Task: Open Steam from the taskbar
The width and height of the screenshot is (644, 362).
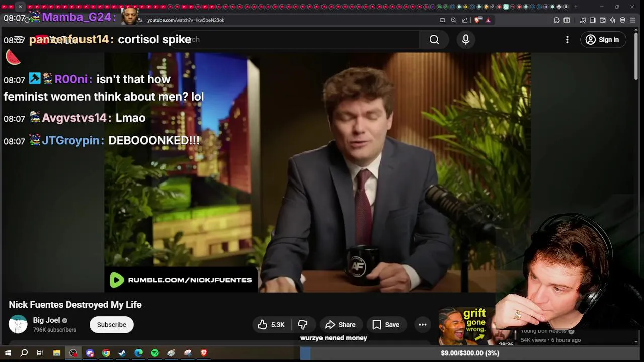Action: (122, 353)
